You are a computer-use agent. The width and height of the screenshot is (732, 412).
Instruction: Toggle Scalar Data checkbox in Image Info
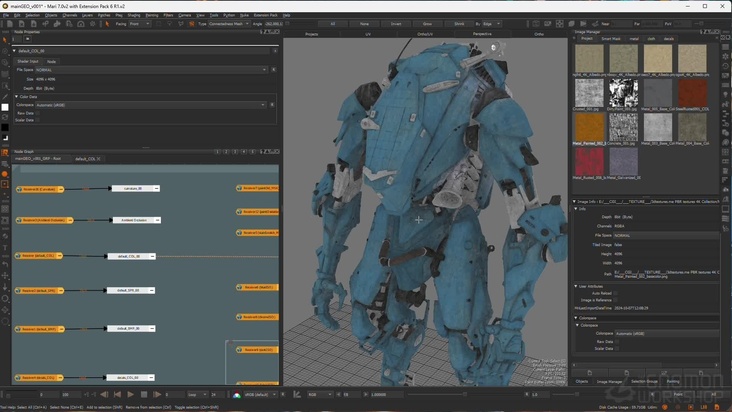617,349
